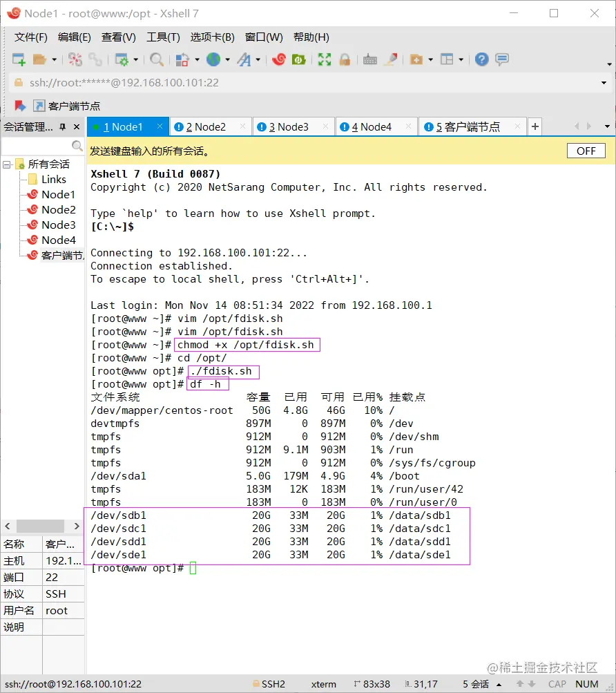Open the 帮助(H) menu
The image size is (616, 693).
click(x=311, y=37)
